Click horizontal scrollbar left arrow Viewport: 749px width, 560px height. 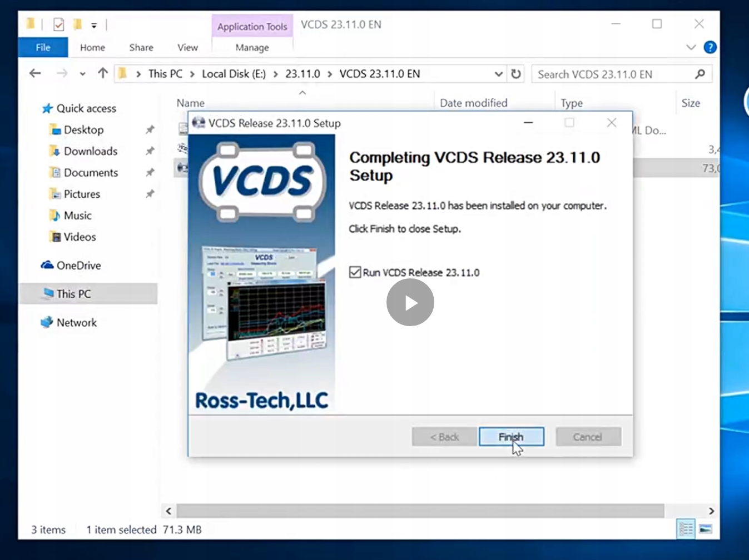(168, 511)
